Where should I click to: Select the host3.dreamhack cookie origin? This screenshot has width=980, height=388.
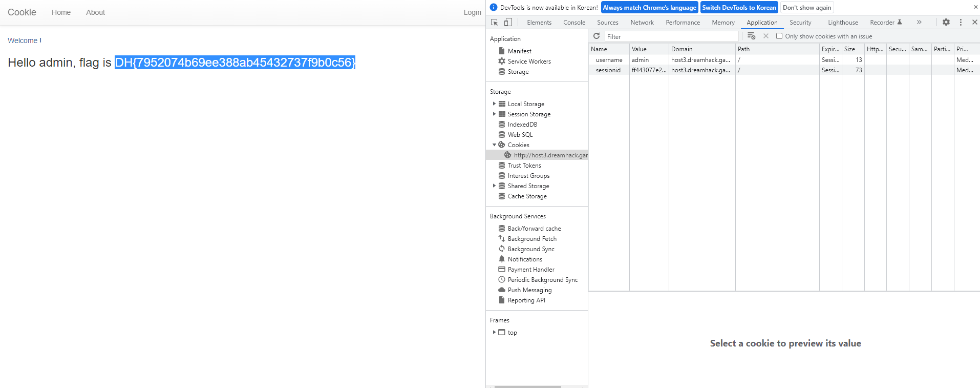coord(537,155)
